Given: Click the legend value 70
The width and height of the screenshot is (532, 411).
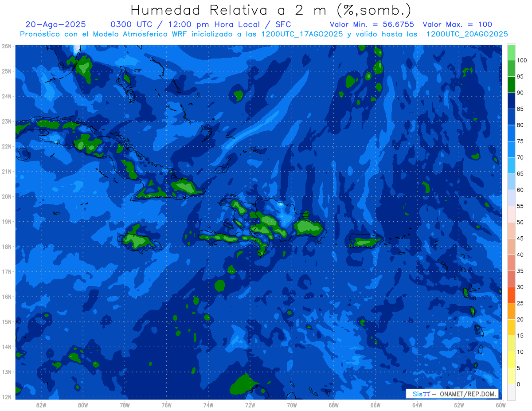Looking at the screenshot, I should pos(520,157).
